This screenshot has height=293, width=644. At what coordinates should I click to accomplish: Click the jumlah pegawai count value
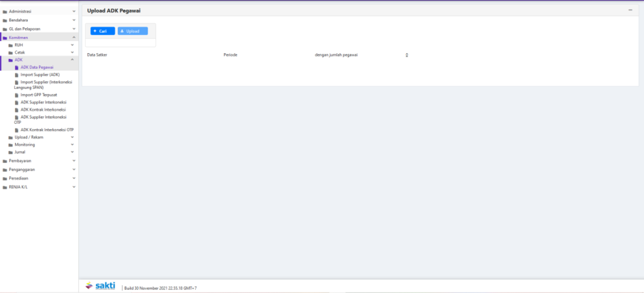point(407,55)
